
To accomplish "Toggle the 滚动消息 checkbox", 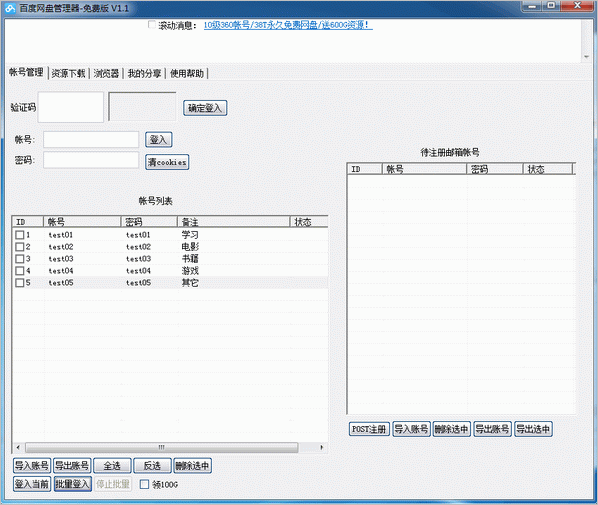I will [151, 25].
